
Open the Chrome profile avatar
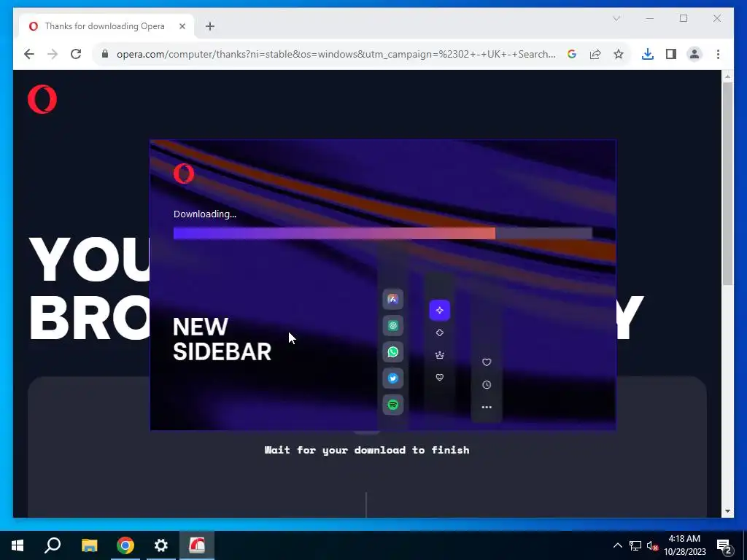[694, 54]
